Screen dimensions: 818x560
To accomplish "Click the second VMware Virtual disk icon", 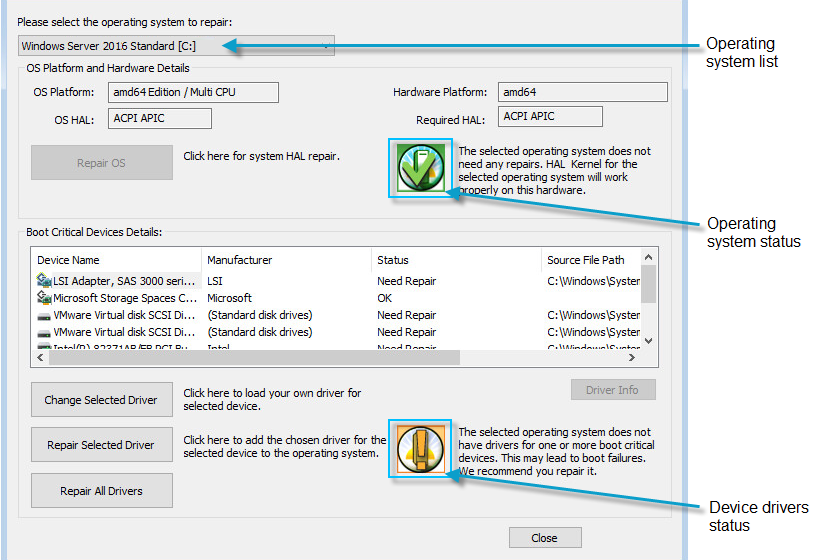I will [44, 332].
